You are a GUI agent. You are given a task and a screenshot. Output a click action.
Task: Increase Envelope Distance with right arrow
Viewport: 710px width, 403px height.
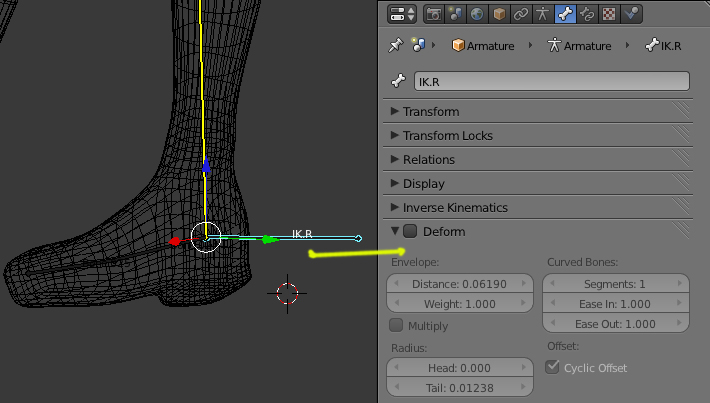pos(524,283)
